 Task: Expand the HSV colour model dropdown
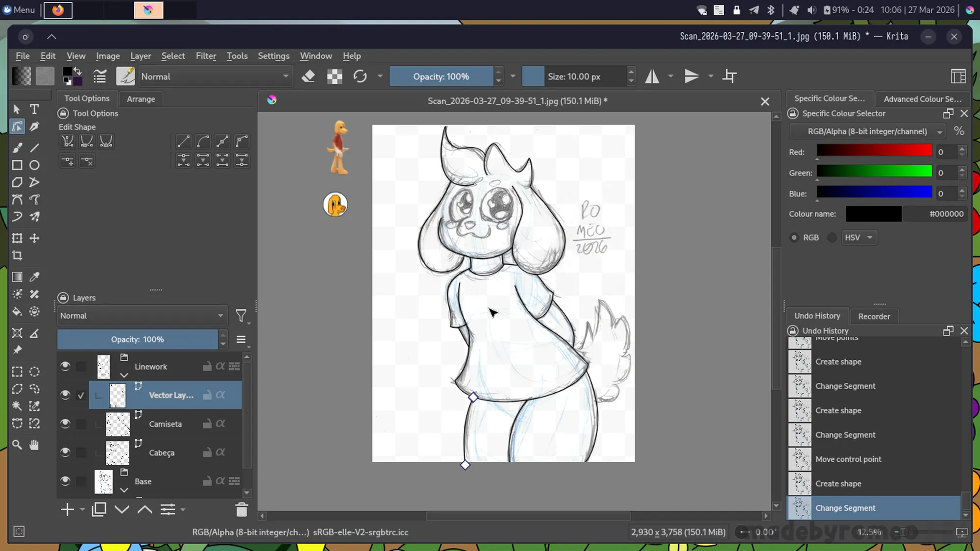(859, 238)
